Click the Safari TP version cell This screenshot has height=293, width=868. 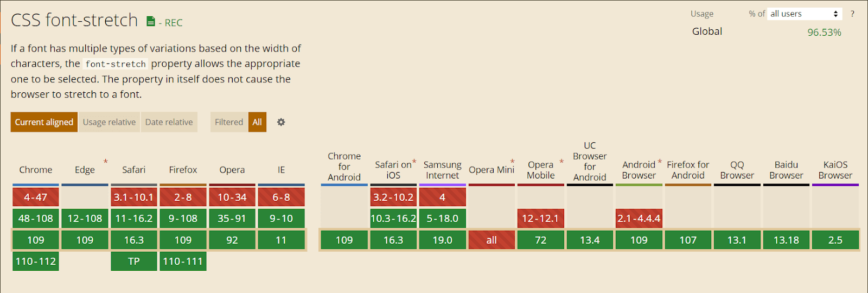point(133,261)
